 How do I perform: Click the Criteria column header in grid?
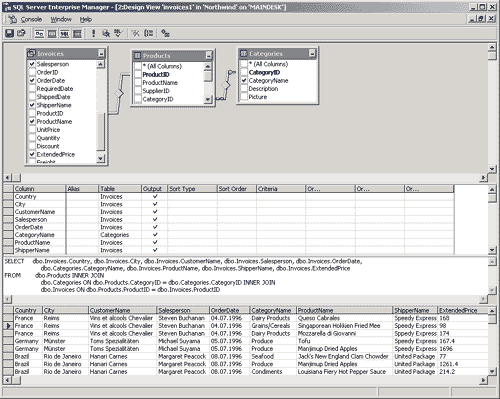[281, 189]
